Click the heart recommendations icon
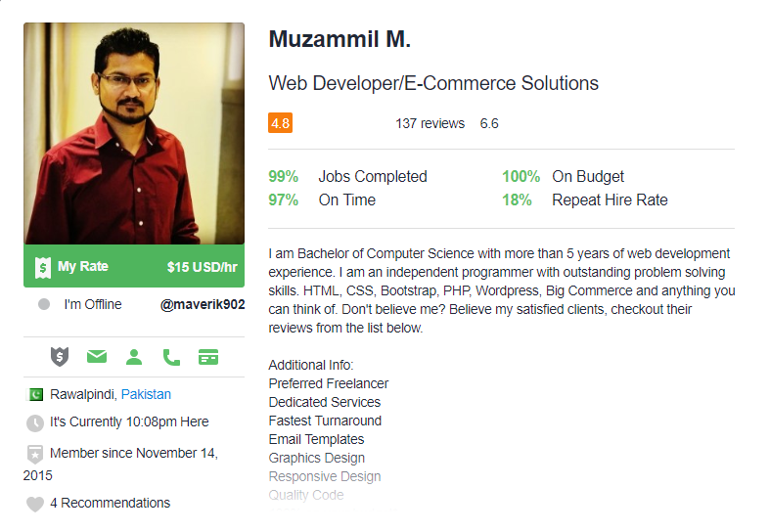This screenshot has width=770, height=532. click(x=35, y=504)
